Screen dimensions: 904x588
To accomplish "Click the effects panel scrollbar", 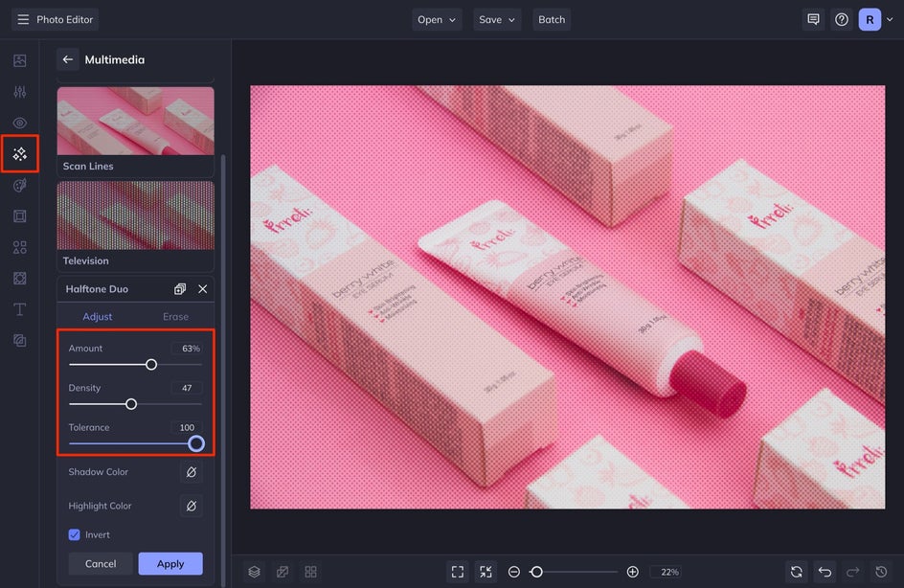I will point(223,369).
